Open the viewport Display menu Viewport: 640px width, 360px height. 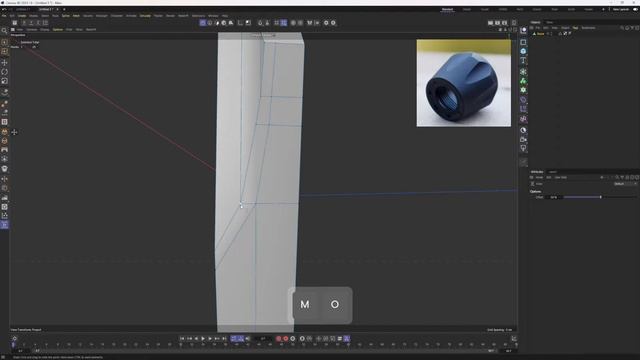click(x=44, y=29)
